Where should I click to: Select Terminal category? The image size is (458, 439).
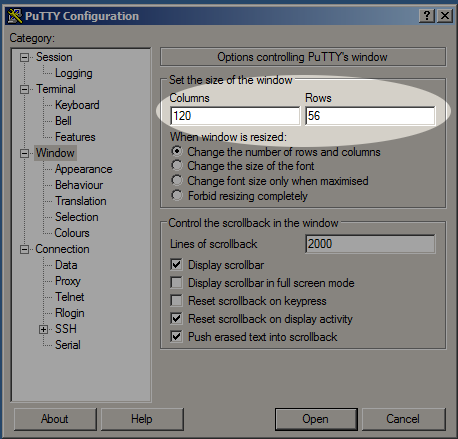click(56, 89)
